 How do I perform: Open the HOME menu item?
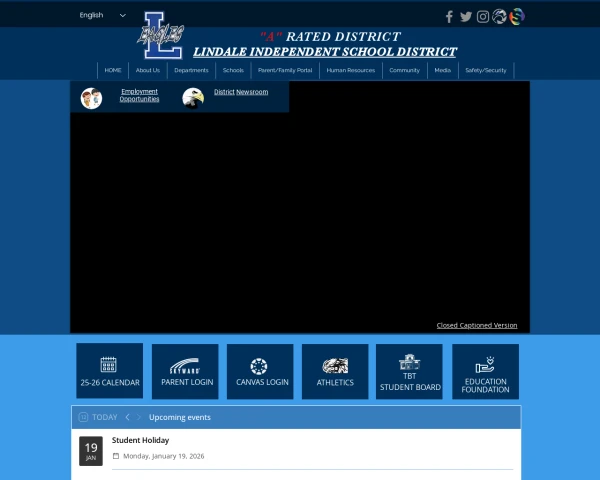coord(113,70)
